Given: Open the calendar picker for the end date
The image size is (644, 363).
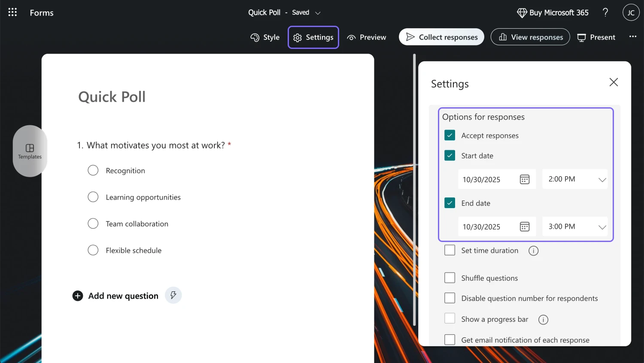Looking at the screenshot, I should point(525,227).
